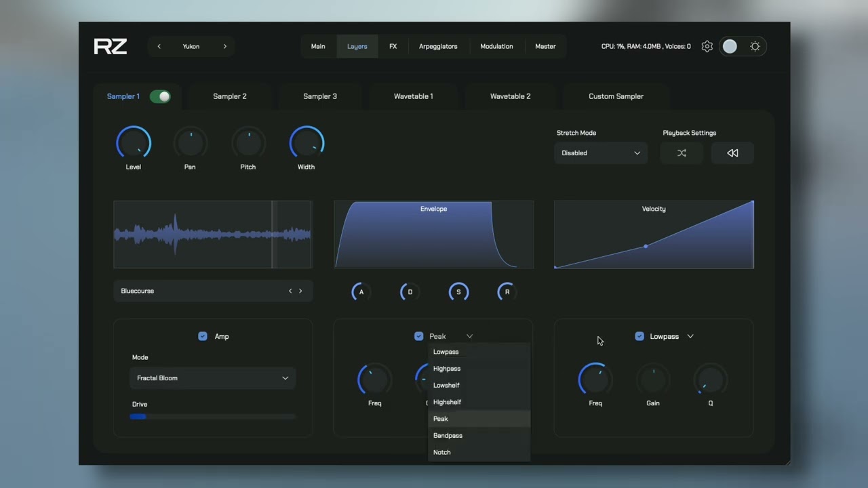Click the Pitch knob

[248, 143]
